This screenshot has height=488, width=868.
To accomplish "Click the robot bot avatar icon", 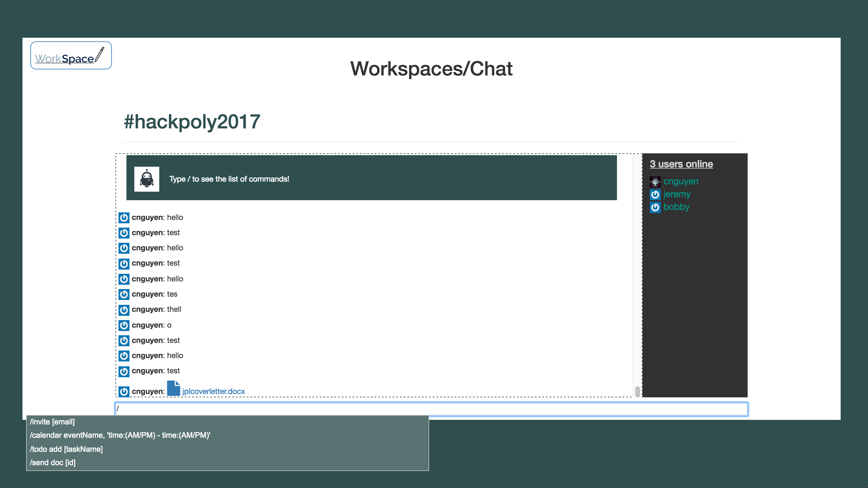I will tap(146, 179).
